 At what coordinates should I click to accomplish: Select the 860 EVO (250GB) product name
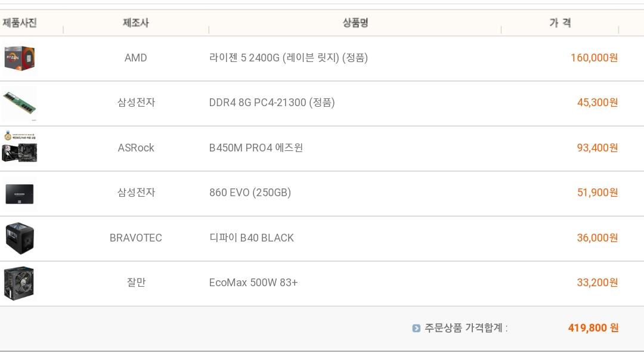250,193
